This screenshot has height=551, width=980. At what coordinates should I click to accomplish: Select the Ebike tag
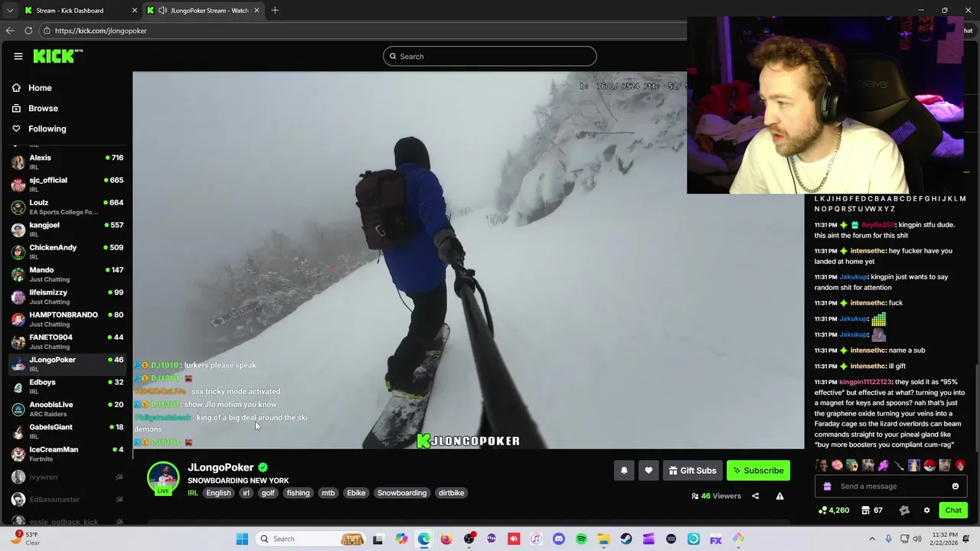356,493
